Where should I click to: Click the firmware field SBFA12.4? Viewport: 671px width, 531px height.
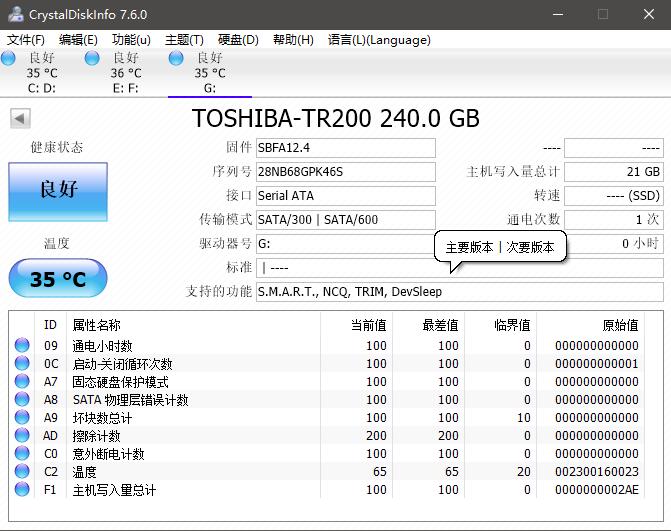click(x=346, y=148)
